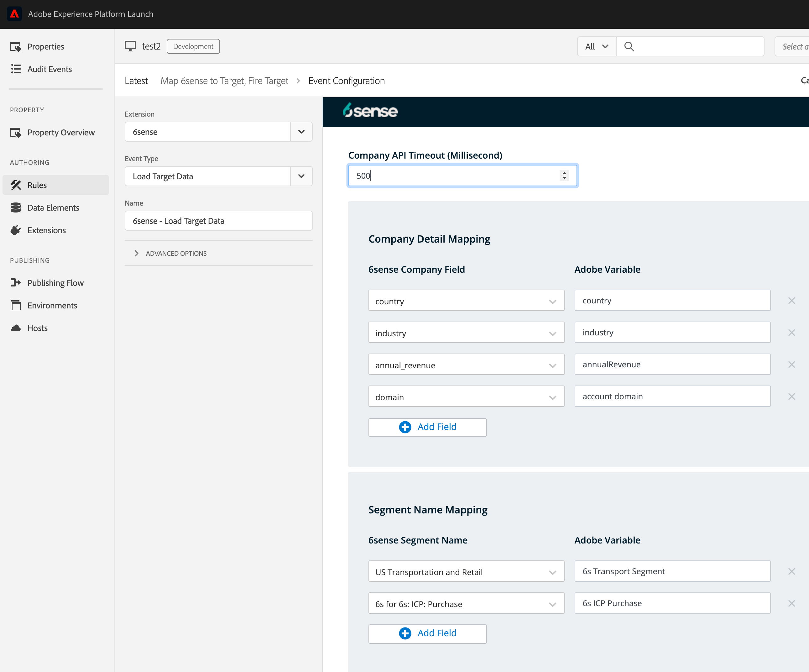Edit the 6s Transport Segment field
The height and width of the screenshot is (672, 809).
[673, 571]
